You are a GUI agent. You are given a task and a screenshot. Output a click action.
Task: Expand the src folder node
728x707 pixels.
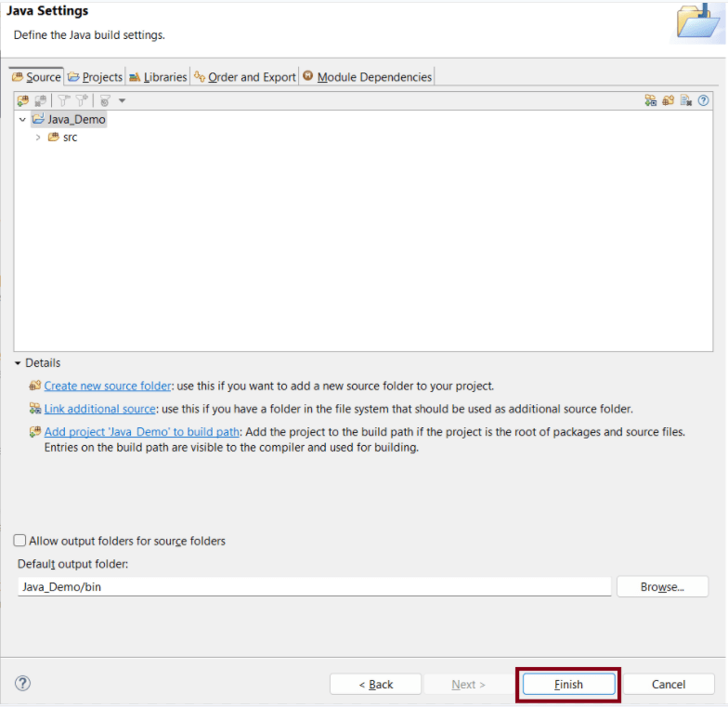38,137
